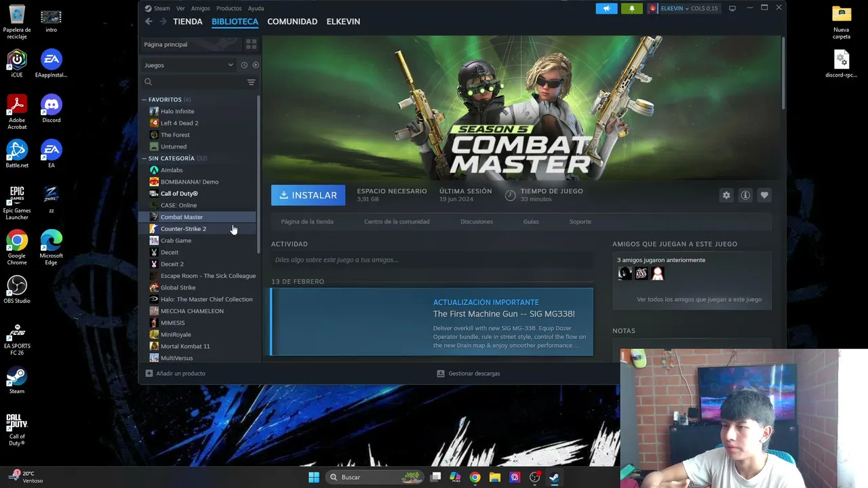Open the Ayuda menu
This screenshot has height=488, width=868.
pyautogui.click(x=256, y=8)
